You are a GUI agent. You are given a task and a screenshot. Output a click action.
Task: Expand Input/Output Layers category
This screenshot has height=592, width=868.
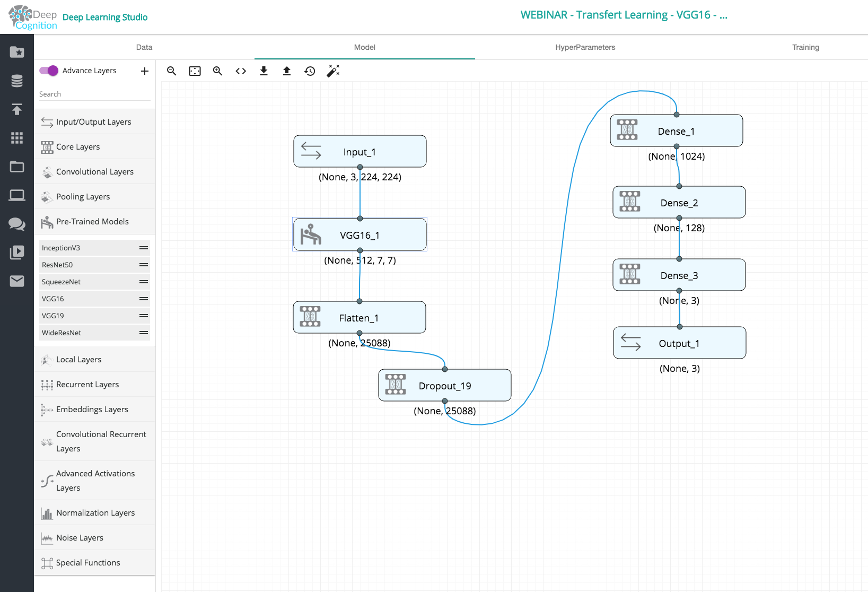tap(95, 122)
